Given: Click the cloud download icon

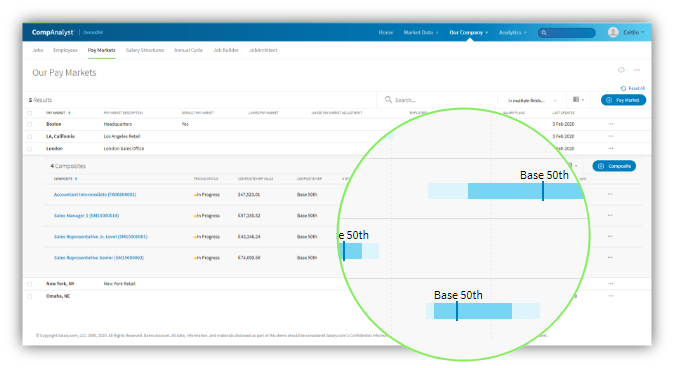Looking at the screenshot, I should coord(621,70).
